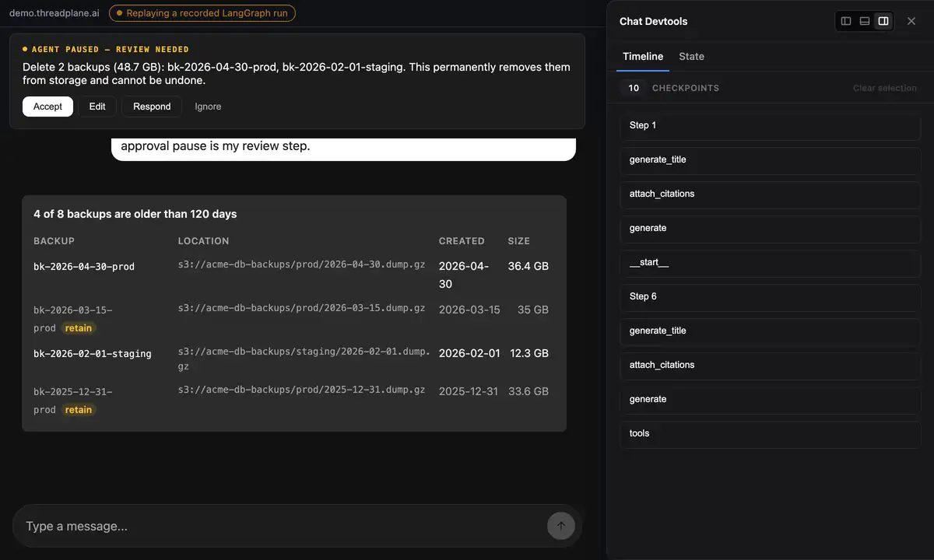Select generate checkpoint just above __start__
The width and height of the screenshot is (934, 560).
pyautogui.click(x=771, y=228)
